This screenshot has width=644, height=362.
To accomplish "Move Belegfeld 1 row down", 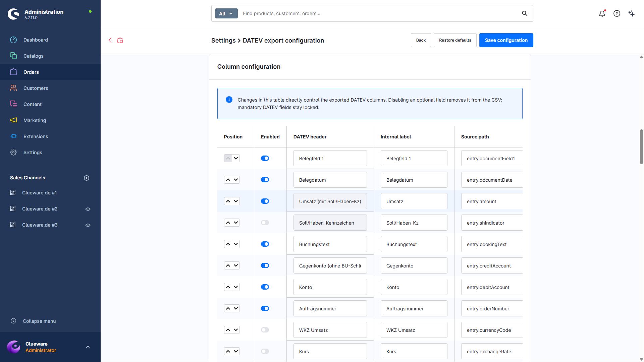I will tap(236, 158).
